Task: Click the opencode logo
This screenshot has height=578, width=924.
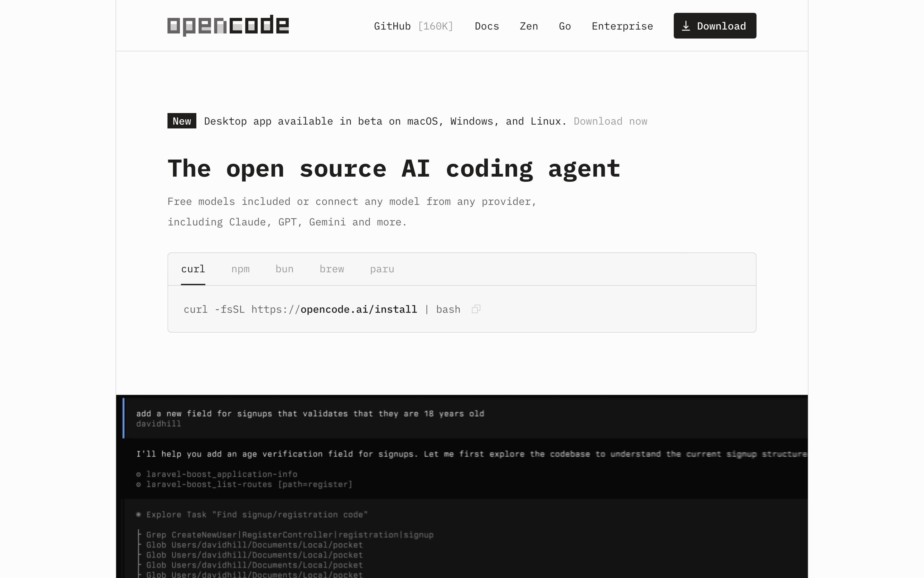Action: [x=228, y=26]
